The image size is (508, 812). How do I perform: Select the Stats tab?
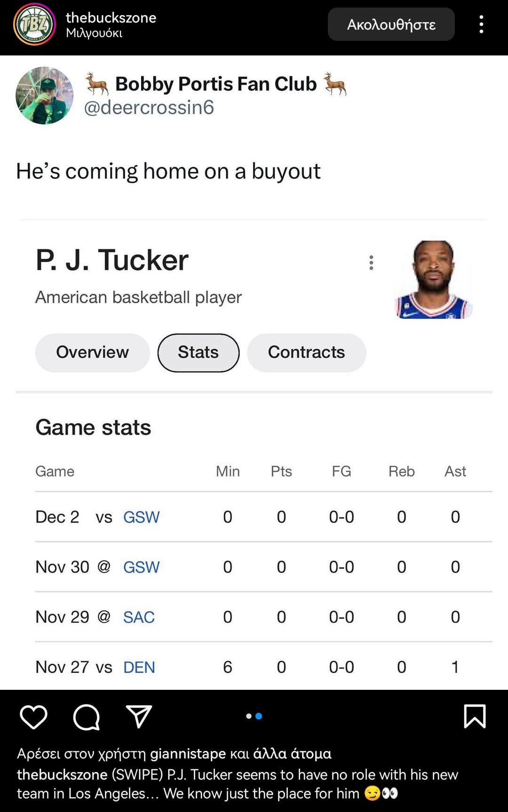[x=198, y=352]
